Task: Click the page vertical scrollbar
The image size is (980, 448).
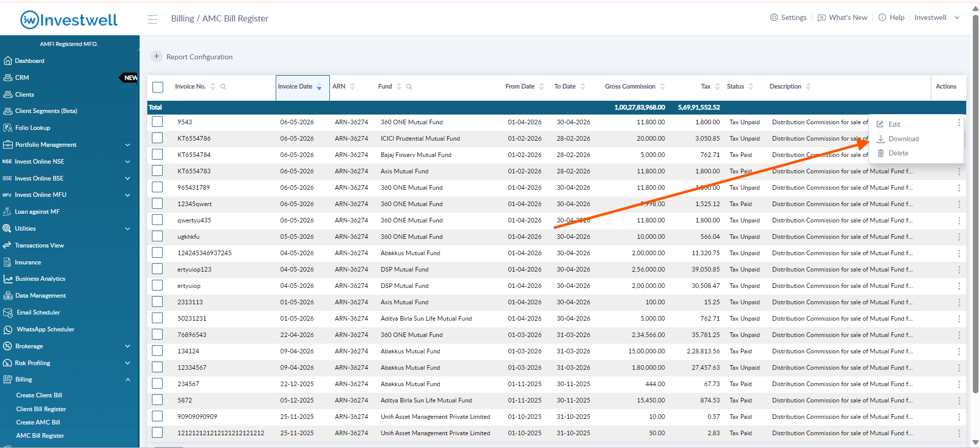Action: coord(975,205)
